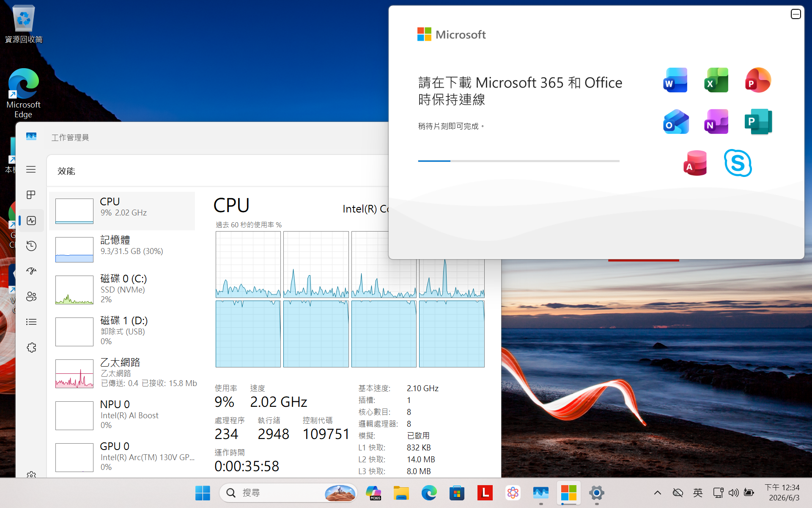The width and height of the screenshot is (812, 508).
Task: Open the Processes page in Task Manager sidebar
Action: click(31, 195)
